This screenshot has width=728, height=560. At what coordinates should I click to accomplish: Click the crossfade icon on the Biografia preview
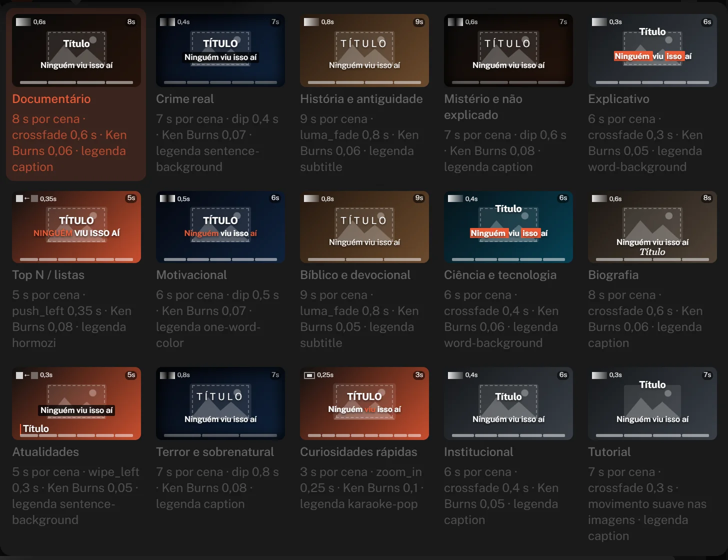click(599, 198)
